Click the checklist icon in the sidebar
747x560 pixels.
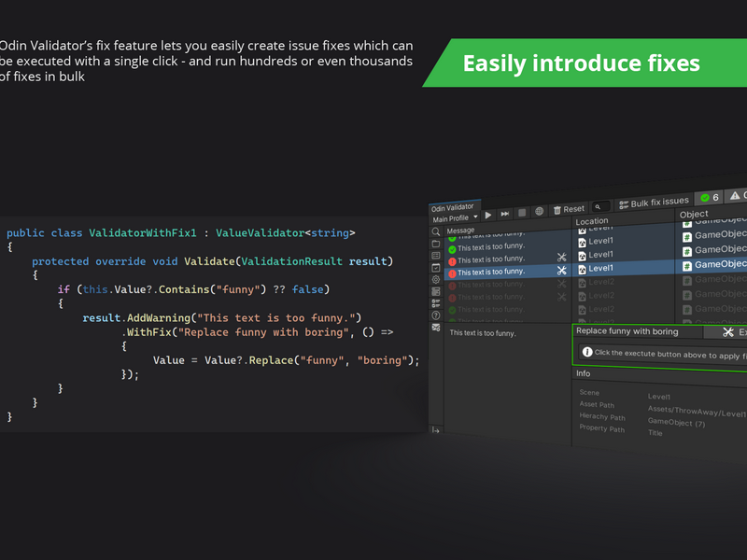(436, 303)
